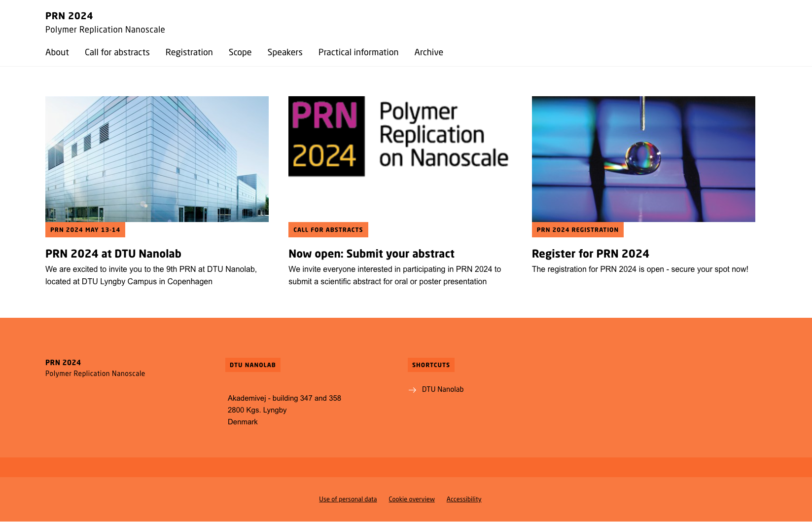This screenshot has width=812, height=526.
Task: Open the DTU Nanolab shortcut
Action: click(442, 389)
